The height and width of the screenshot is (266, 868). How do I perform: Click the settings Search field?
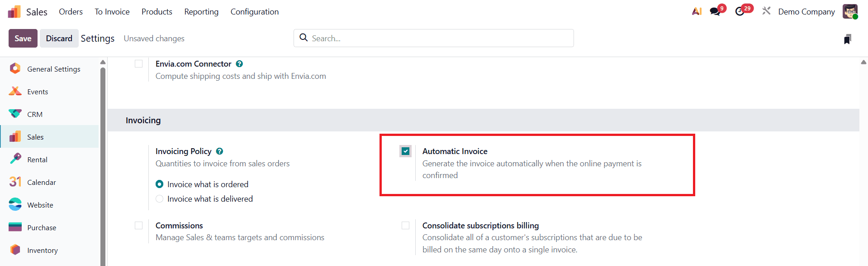click(434, 39)
